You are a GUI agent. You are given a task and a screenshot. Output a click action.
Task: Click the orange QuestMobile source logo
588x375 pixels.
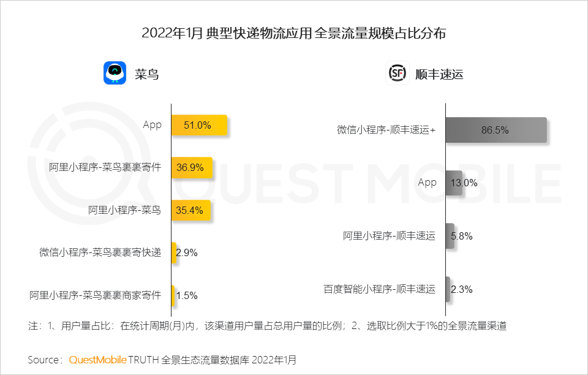[x=97, y=360]
